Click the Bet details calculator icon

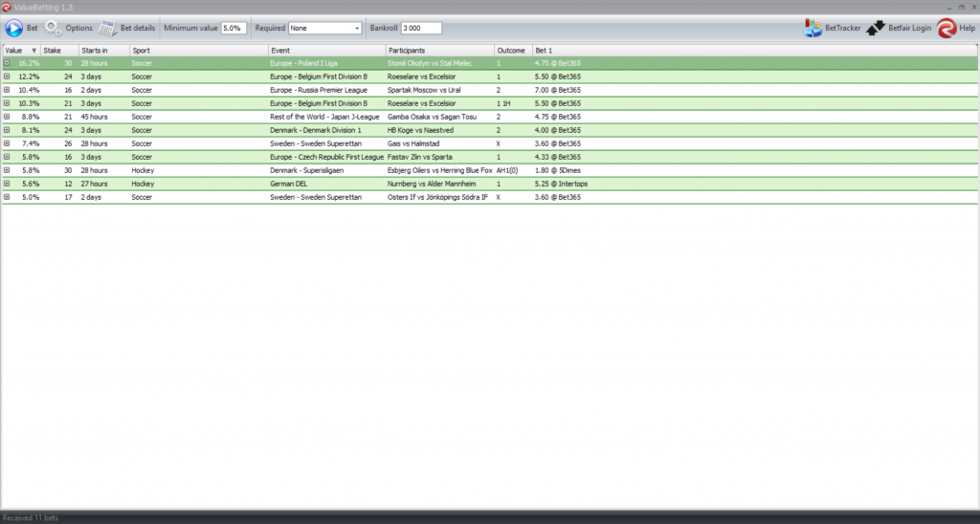pos(108,29)
